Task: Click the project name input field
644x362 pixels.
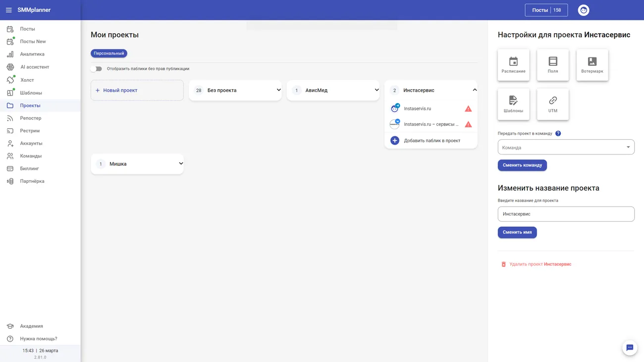Action: click(x=566, y=214)
